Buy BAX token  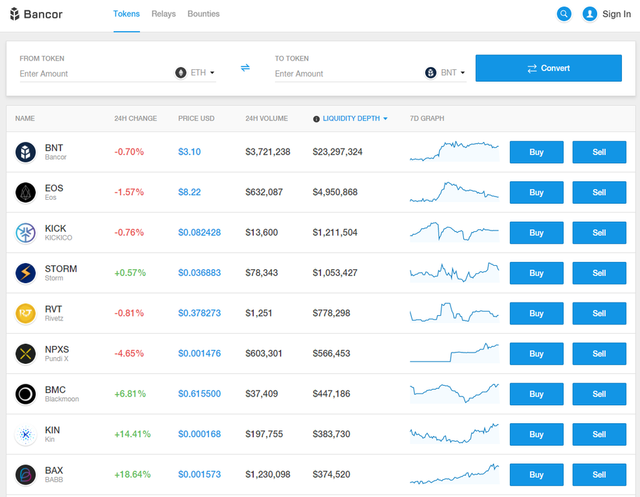(536, 475)
